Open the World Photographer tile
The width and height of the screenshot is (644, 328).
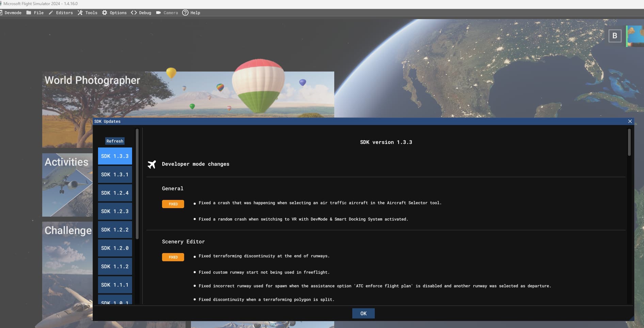tap(188, 94)
